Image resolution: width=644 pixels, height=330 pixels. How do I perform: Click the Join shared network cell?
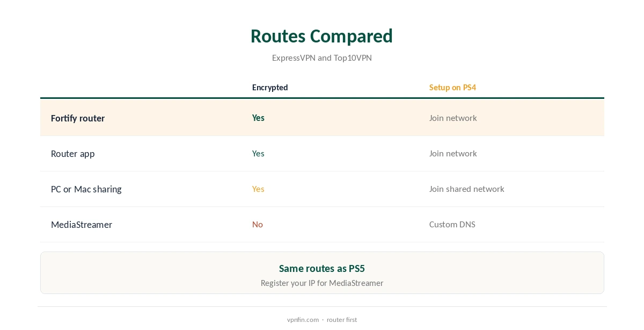click(466, 189)
